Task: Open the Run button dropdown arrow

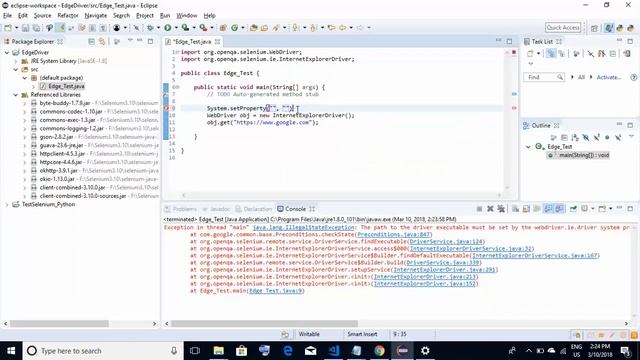Action: click(176, 28)
